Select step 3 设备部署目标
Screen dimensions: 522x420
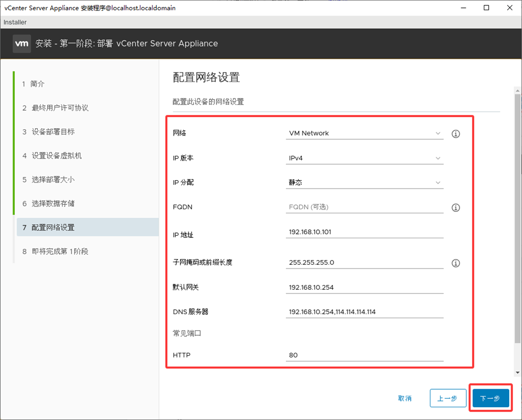[x=52, y=132]
